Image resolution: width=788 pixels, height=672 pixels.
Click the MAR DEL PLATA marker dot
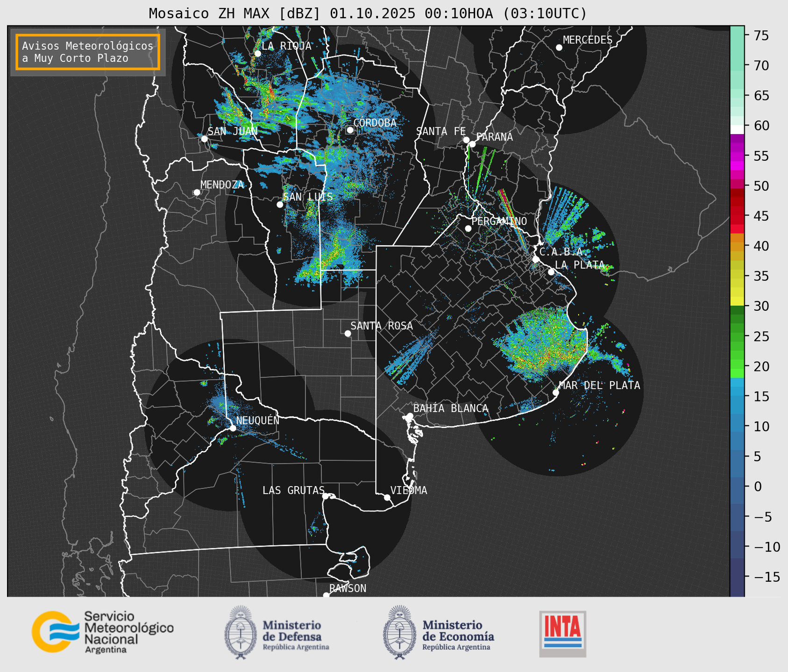coord(555,393)
